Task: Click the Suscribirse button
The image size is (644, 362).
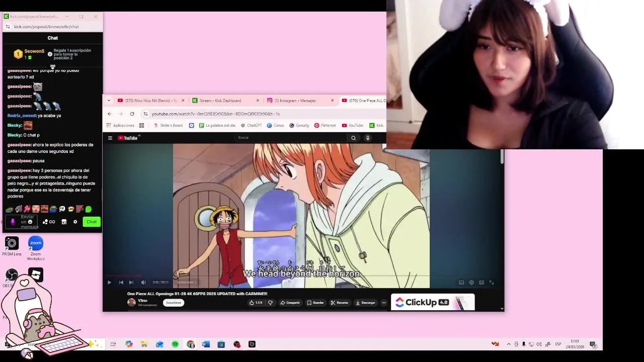Action: point(174,303)
